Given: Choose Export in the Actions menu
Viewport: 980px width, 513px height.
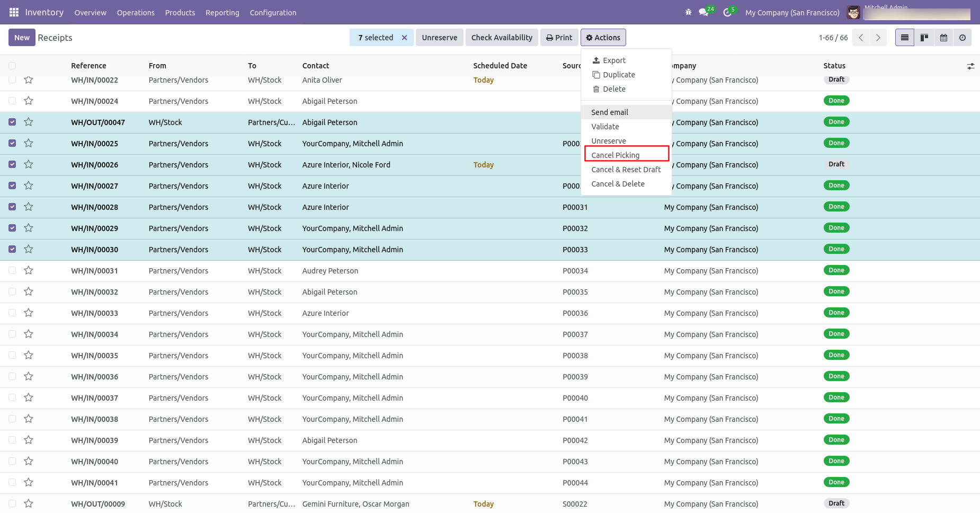Looking at the screenshot, I should 626,60.
